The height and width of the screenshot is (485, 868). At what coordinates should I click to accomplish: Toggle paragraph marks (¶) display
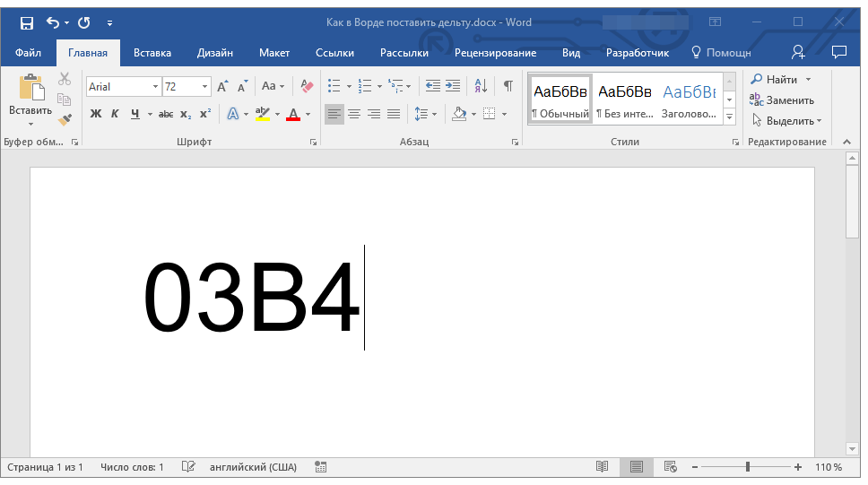click(x=508, y=86)
